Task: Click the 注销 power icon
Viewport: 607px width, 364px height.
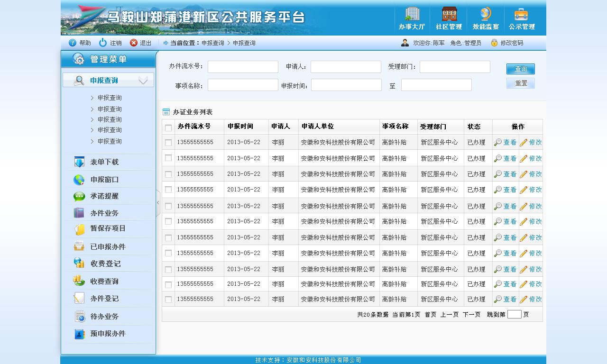Action: click(x=103, y=43)
